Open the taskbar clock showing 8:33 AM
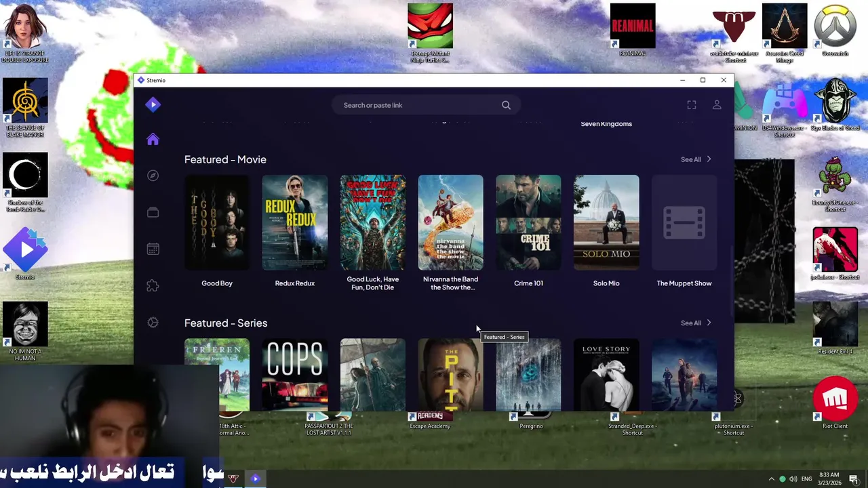 [x=829, y=479]
